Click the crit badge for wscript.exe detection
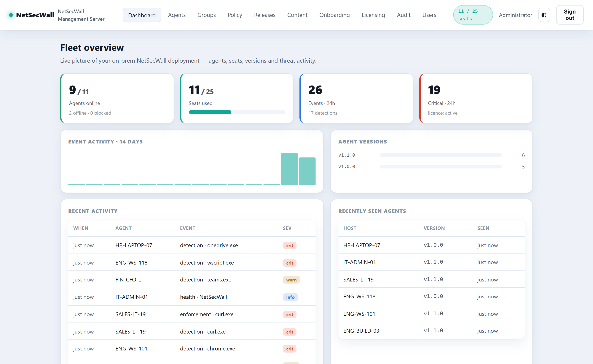This screenshot has height=364, width=593. coord(290,263)
